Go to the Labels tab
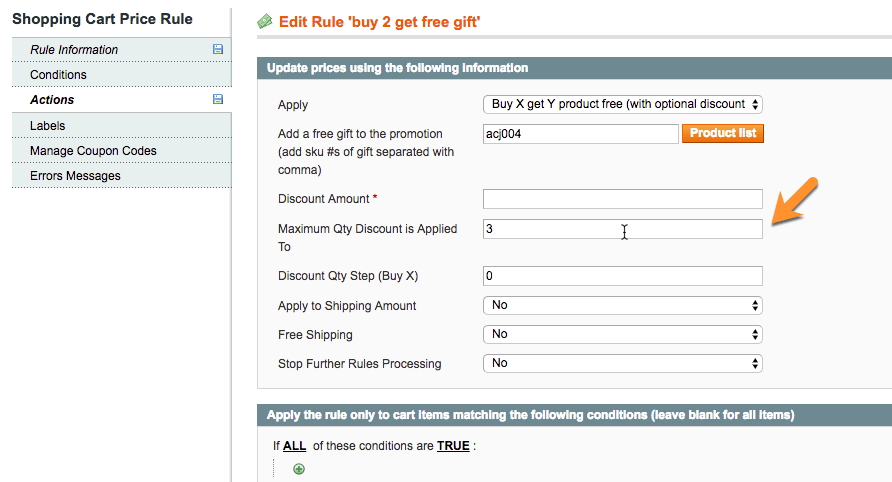 (48, 126)
